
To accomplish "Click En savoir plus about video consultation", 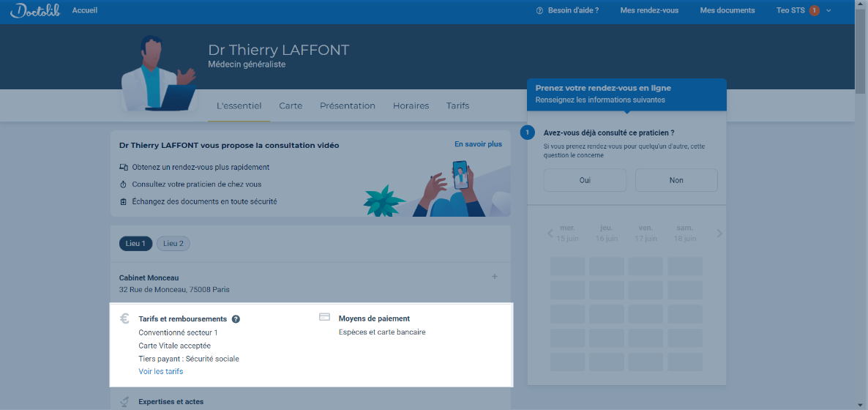I will click(478, 144).
